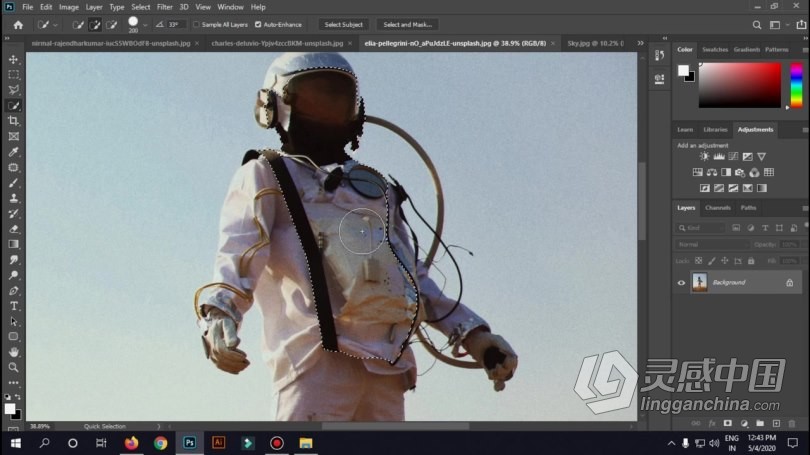
Task: Open the layer blend mode Normal dropdown
Action: coord(712,244)
